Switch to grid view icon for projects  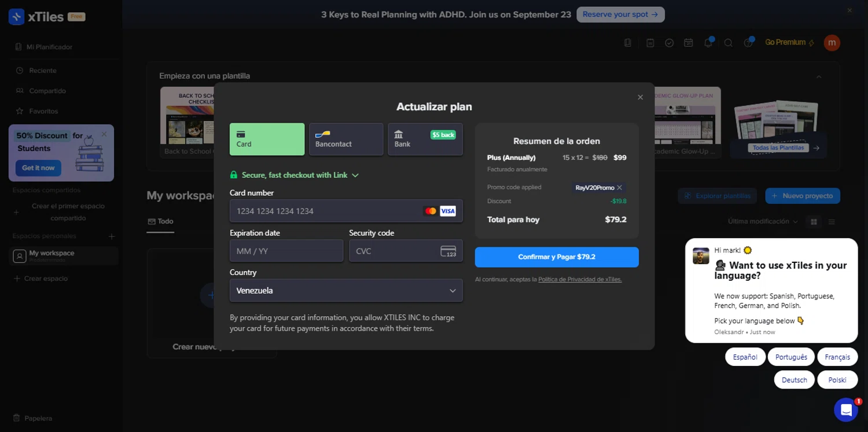pyautogui.click(x=814, y=222)
